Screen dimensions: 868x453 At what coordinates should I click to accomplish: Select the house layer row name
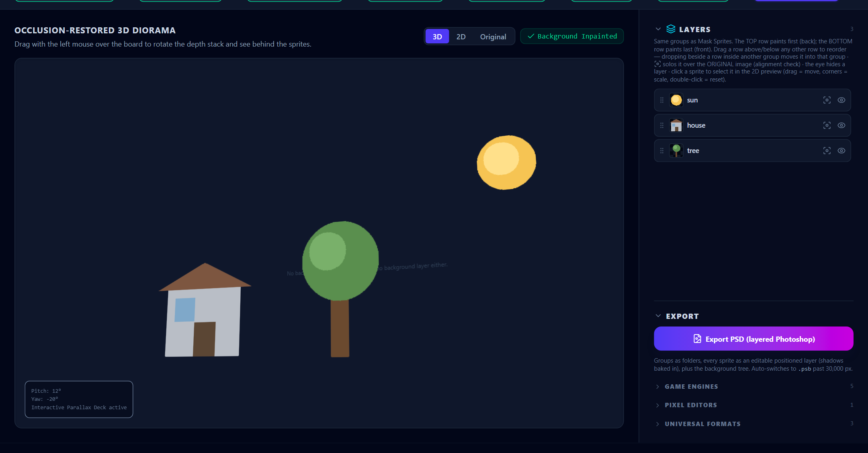click(x=696, y=125)
